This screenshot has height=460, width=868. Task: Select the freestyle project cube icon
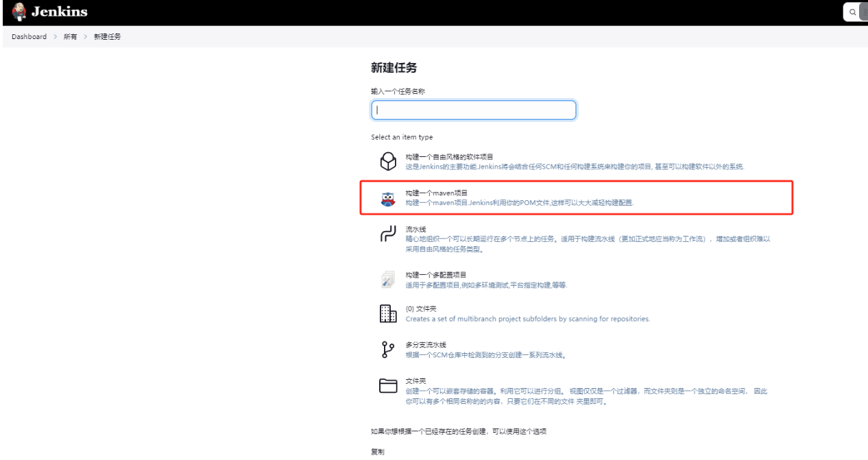coord(388,162)
